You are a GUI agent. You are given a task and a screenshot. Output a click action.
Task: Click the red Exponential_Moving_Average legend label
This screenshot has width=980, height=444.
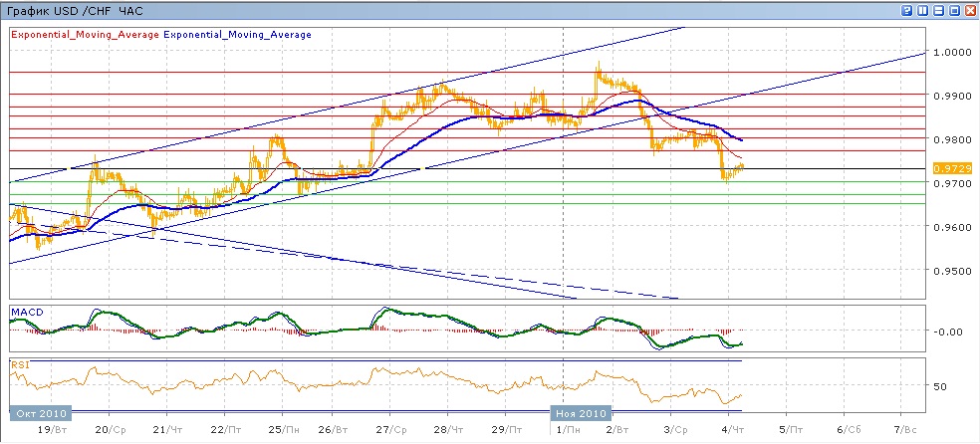(84, 34)
